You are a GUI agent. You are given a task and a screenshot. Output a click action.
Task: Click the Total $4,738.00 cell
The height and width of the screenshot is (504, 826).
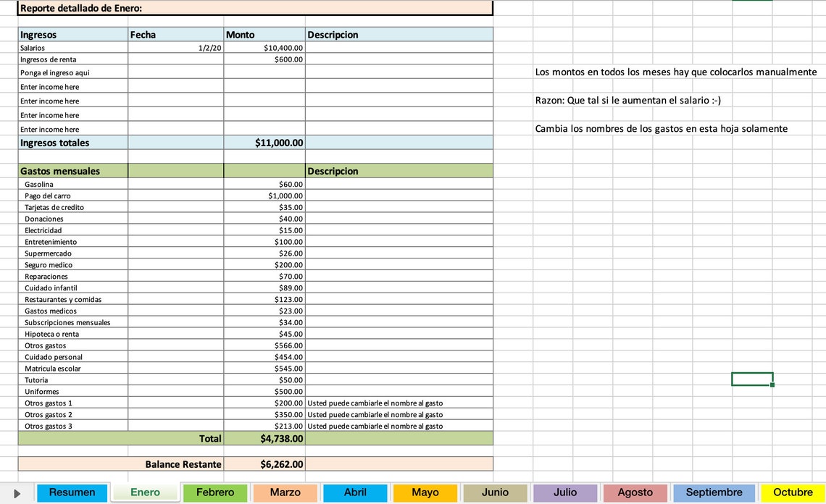coord(264,438)
